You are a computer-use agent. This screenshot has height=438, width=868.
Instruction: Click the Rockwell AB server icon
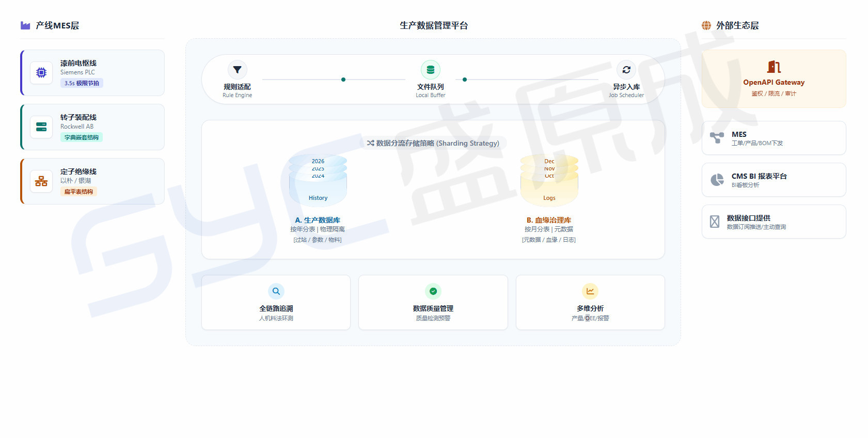(41, 127)
